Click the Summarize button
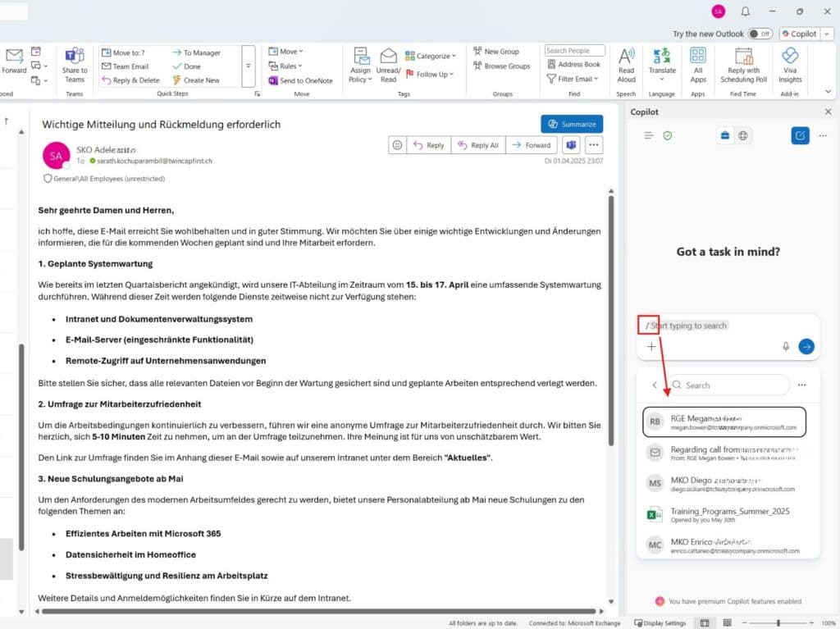Image resolution: width=840 pixels, height=629 pixels. [x=572, y=124]
